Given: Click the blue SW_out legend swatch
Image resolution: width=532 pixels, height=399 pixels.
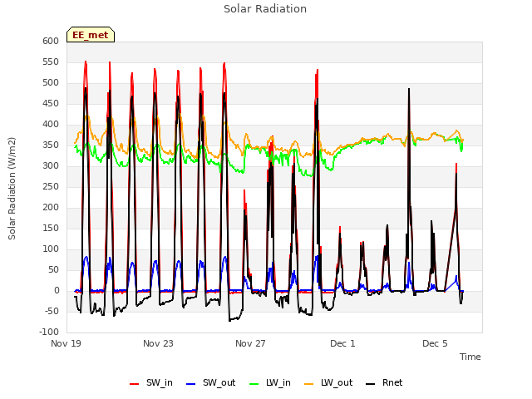Looking at the screenshot, I should [x=191, y=384].
